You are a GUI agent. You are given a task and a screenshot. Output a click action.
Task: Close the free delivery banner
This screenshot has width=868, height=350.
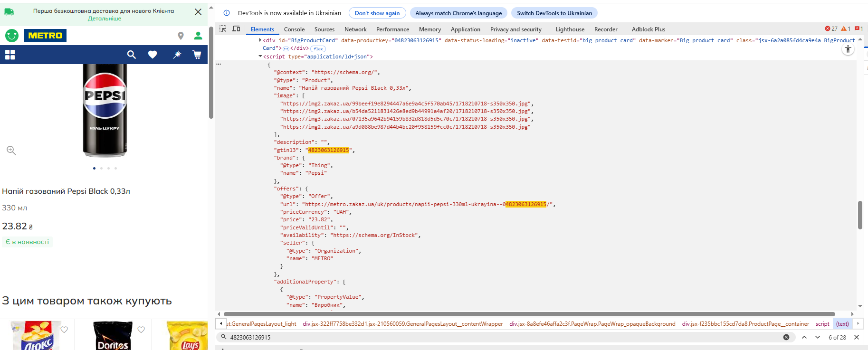coord(198,12)
